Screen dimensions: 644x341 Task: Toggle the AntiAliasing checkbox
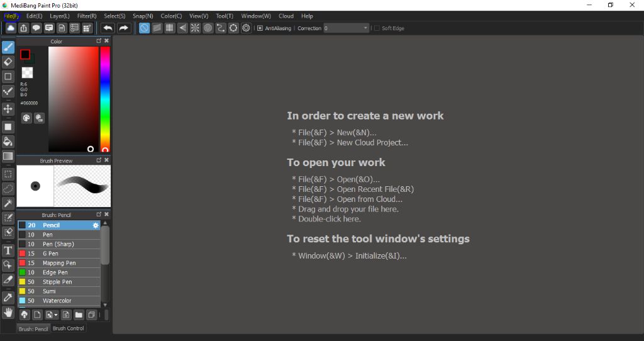(x=260, y=28)
